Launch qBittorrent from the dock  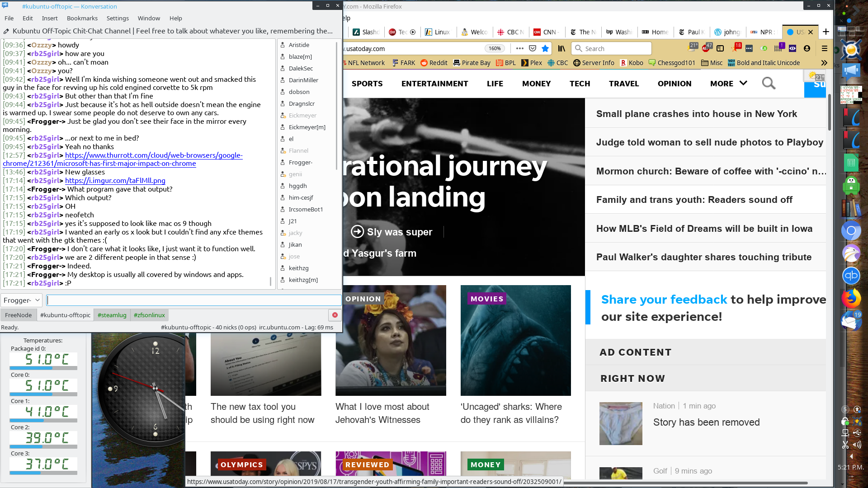(851, 275)
